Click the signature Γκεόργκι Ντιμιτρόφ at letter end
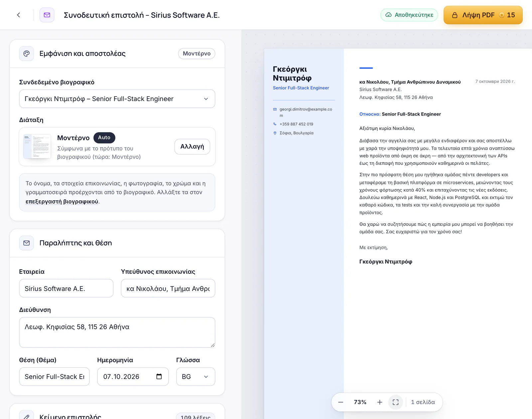 (x=386, y=262)
